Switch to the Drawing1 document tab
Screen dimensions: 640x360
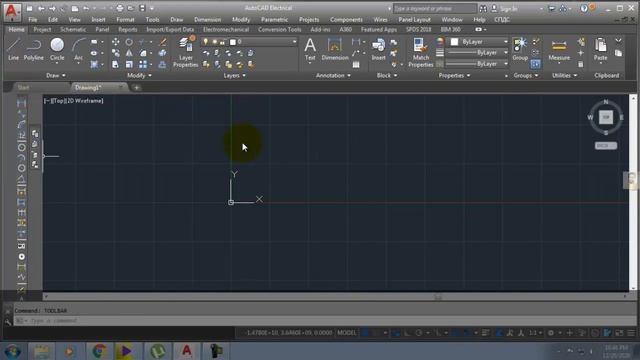(x=89, y=87)
